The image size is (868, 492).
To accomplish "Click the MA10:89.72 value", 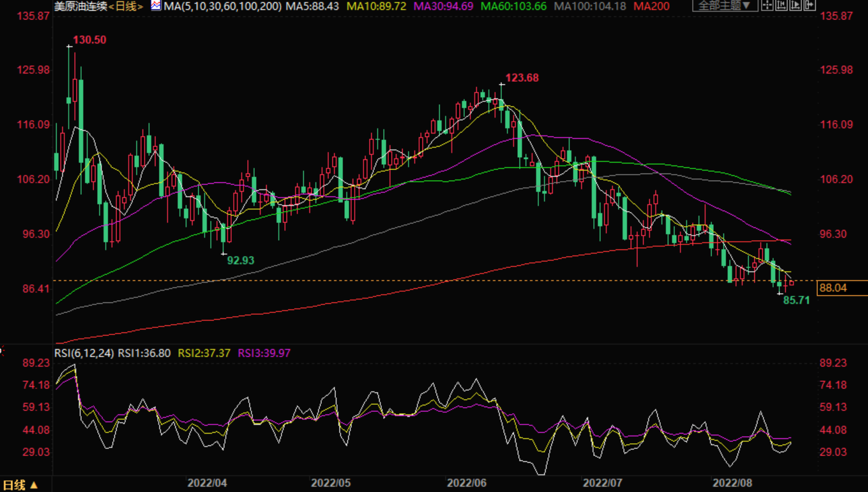I will tap(377, 6).
